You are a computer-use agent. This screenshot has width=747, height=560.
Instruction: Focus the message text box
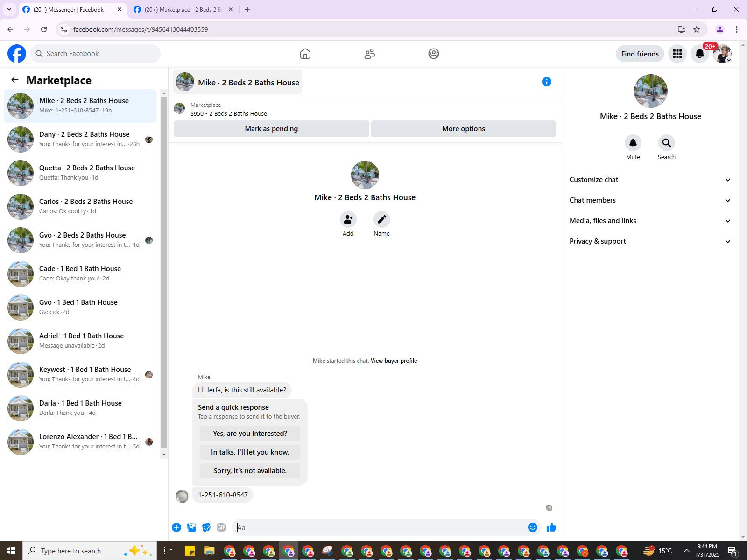pos(381,527)
